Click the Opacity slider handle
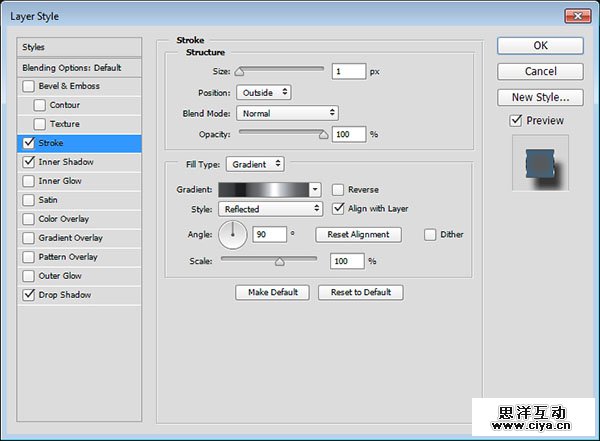This screenshot has height=441, width=600. tap(323, 133)
